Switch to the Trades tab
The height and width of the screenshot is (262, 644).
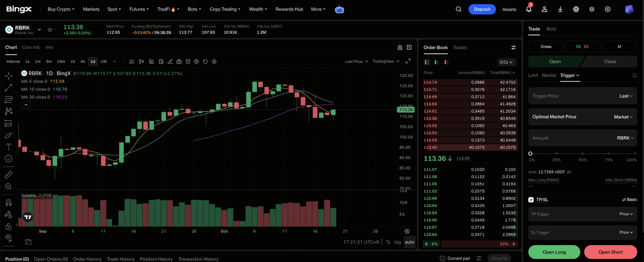point(460,47)
